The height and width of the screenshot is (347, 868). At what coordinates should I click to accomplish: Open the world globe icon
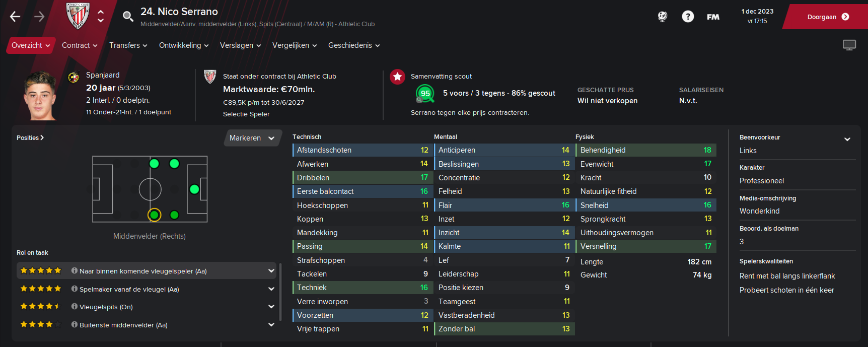663,17
